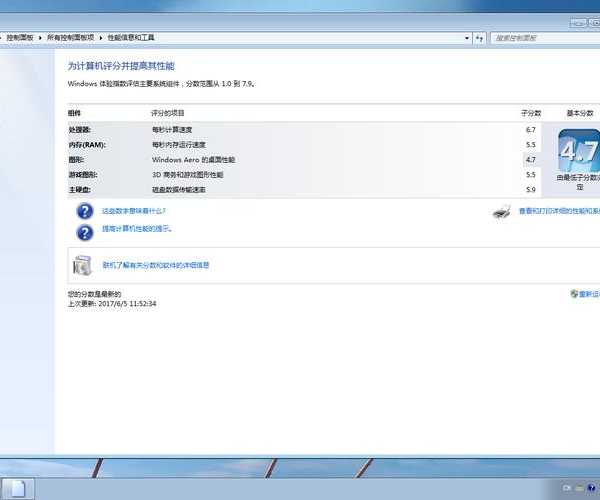Click the 4.7 base score badge
Viewport: 600px width, 500px height.
point(577,152)
